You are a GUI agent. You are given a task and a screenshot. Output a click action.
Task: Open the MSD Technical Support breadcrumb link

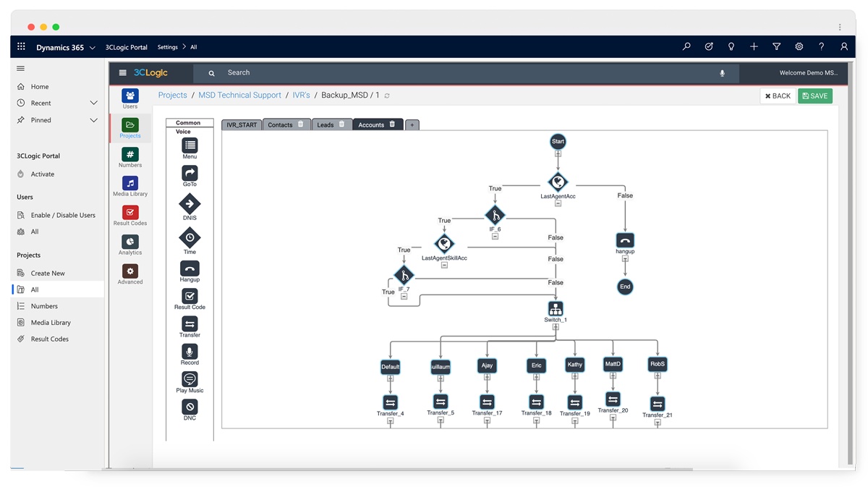click(239, 95)
